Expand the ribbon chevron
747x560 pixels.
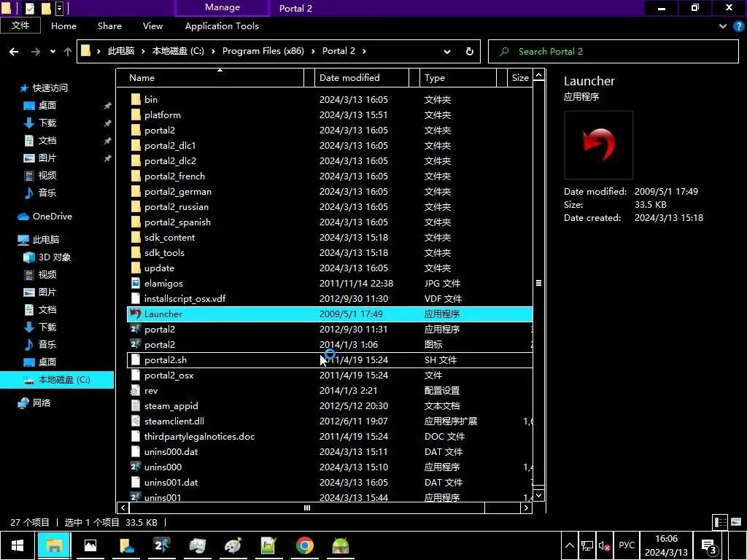coord(723,26)
